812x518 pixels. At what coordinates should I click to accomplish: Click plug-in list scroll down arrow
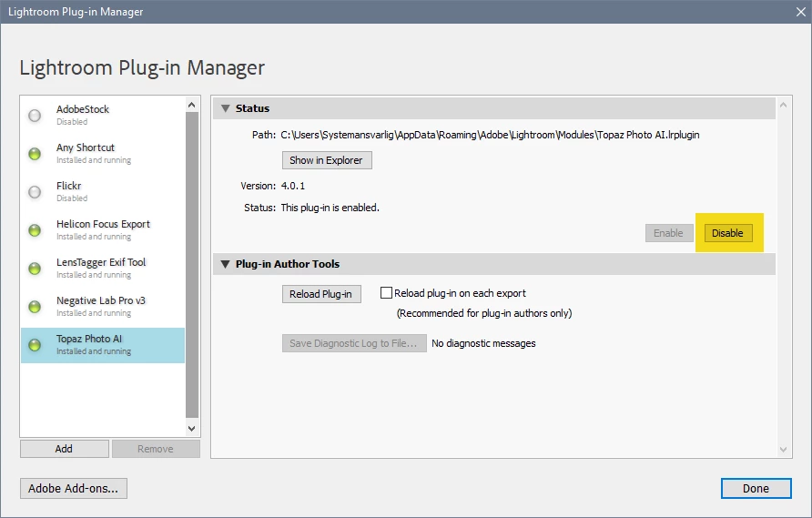tap(192, 429)
